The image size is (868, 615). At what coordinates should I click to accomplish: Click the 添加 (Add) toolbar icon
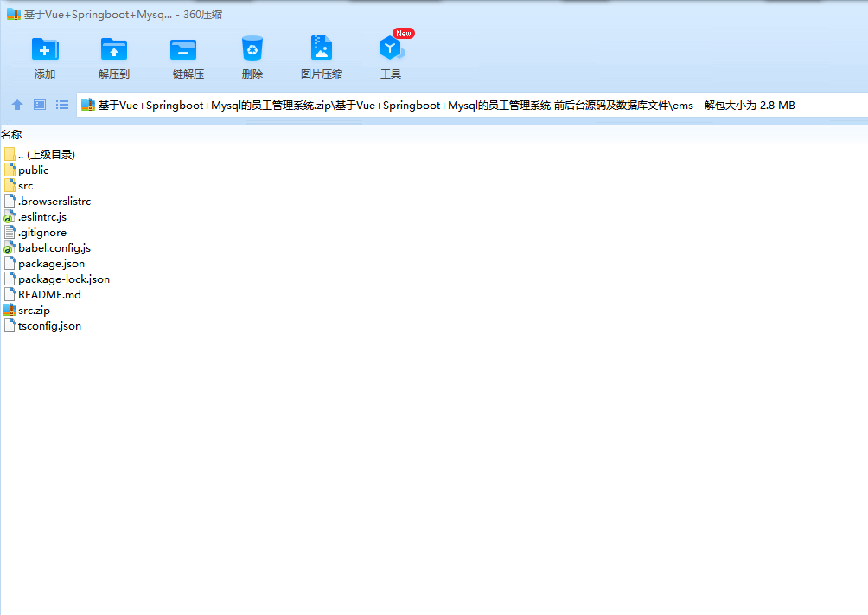click(x=45, y=49)
